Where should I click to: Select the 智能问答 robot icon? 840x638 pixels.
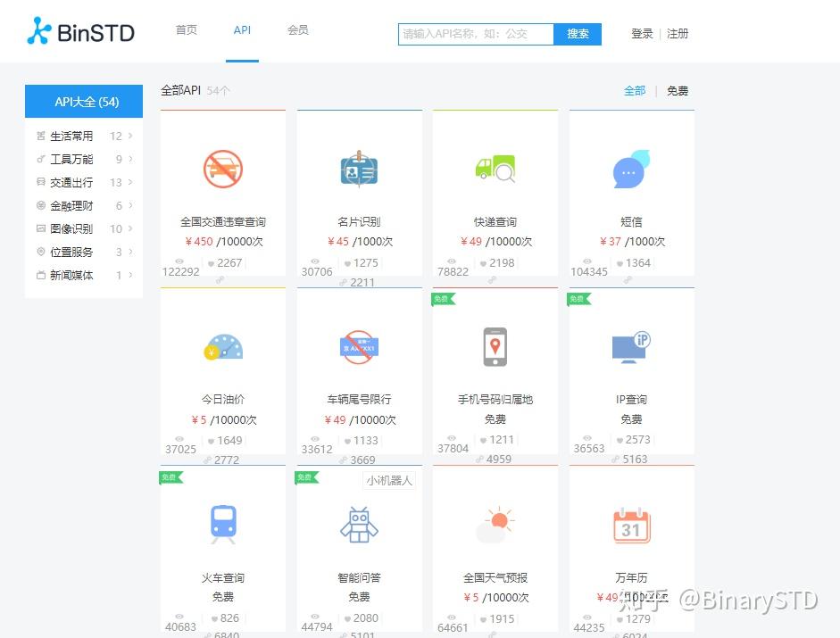(359, 525)
